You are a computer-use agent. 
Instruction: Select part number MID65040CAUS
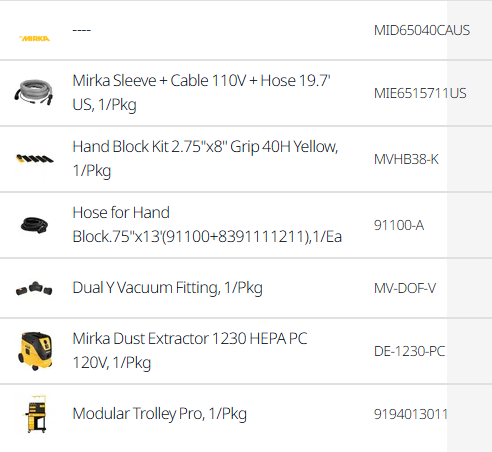coord(422,30)
